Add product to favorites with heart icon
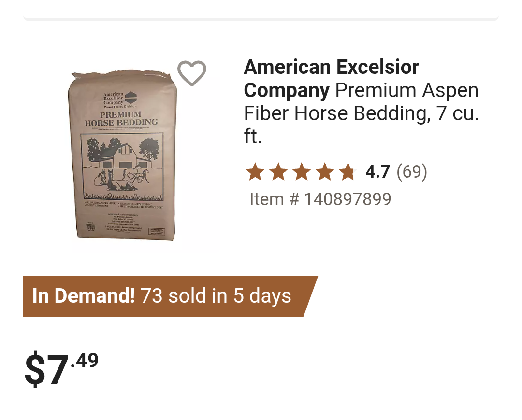The width and height of the screenshot is (522, 420). coord(192,73)
